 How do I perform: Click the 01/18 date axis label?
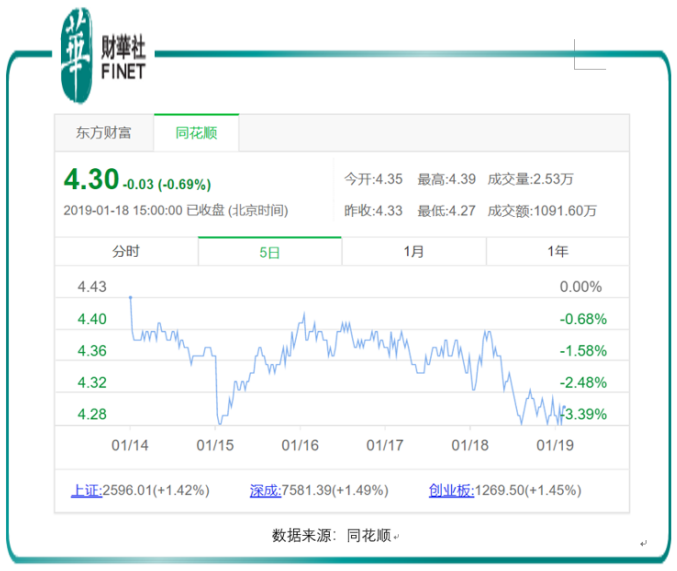point(470,445)
